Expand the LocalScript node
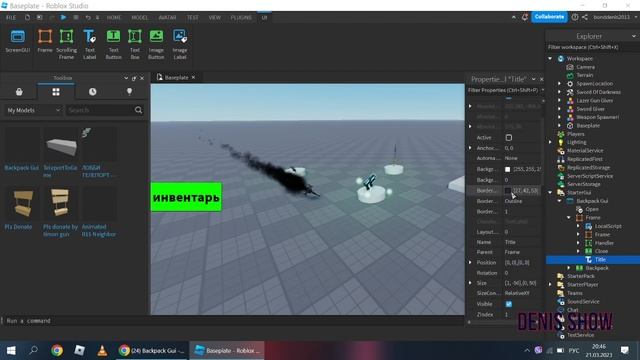This screenshot has height=360, width=640. (x=578, y=226)
